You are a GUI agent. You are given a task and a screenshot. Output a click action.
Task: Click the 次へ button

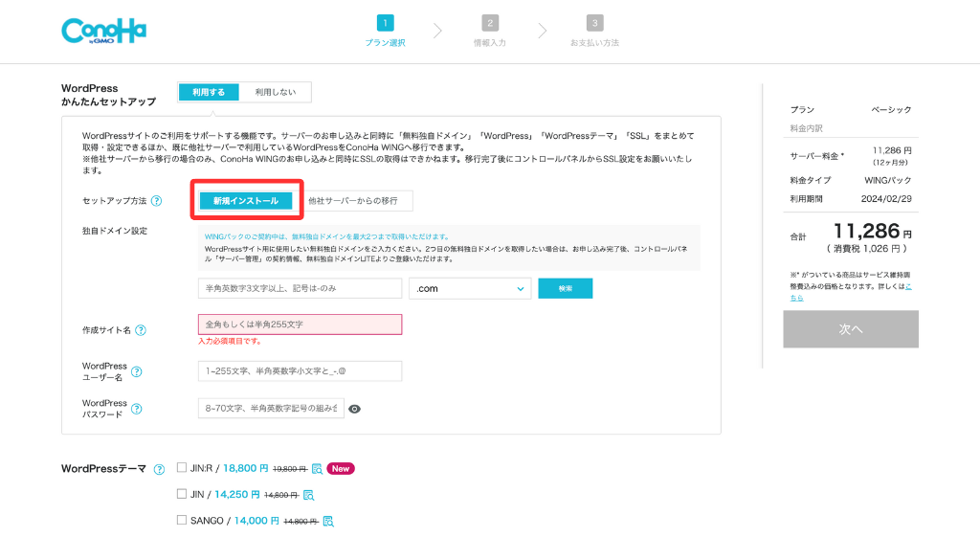coord(851,329)
